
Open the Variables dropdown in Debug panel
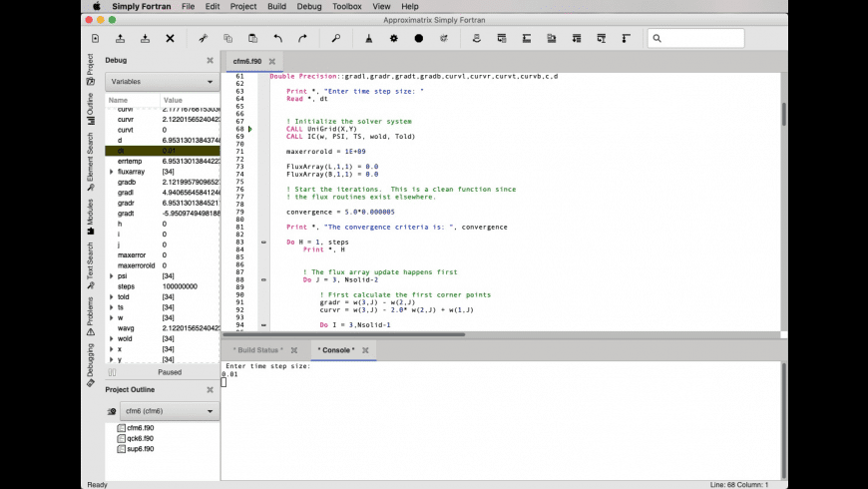click(x=162, y=81)
